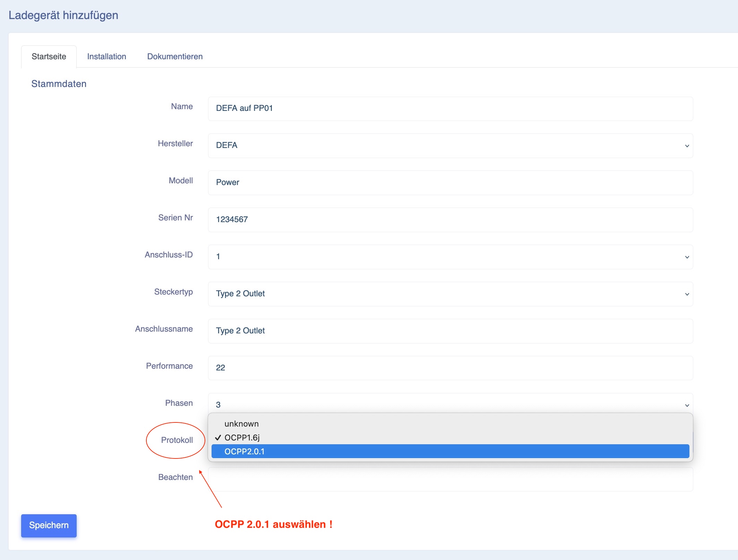
Task: Focus the Modell text field
Action: tap(450, 183)
